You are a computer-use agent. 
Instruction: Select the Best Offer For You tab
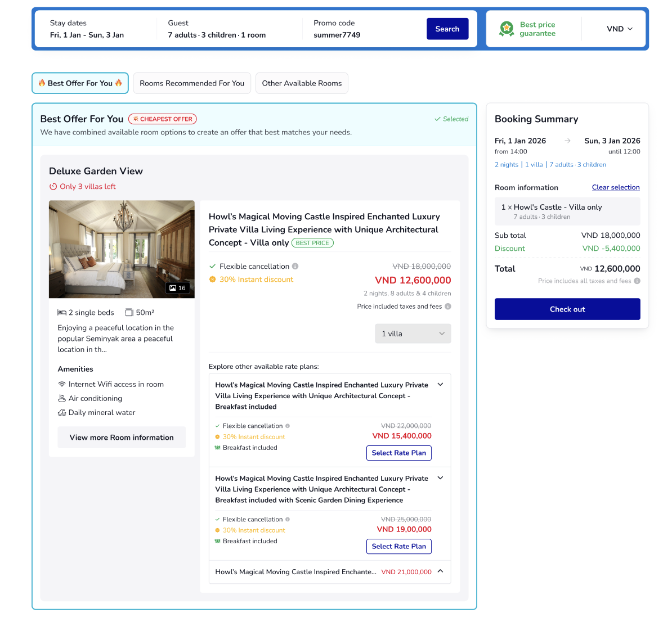point(80,83)
